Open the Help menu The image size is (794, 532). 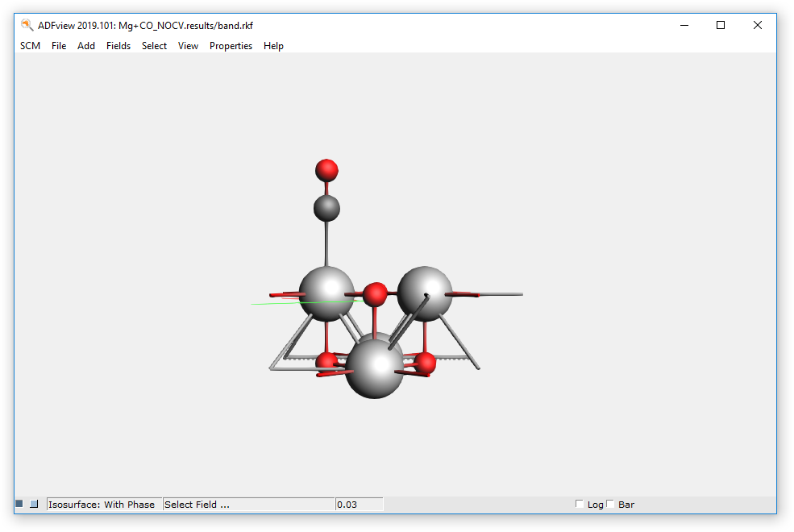(273, 46)
